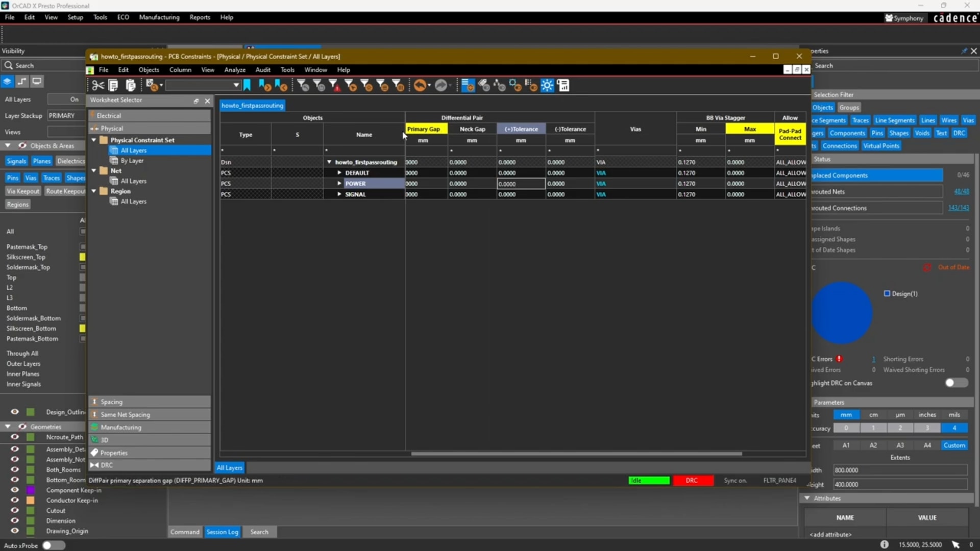Click the sun-shaped settings icon in toolbar

pyautogui.click(x=547, y=85)
